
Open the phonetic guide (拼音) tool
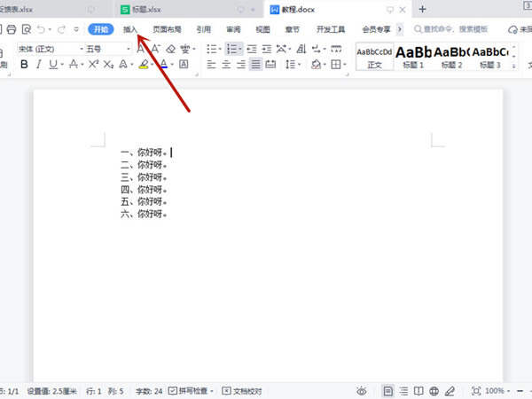pos(185,49)
